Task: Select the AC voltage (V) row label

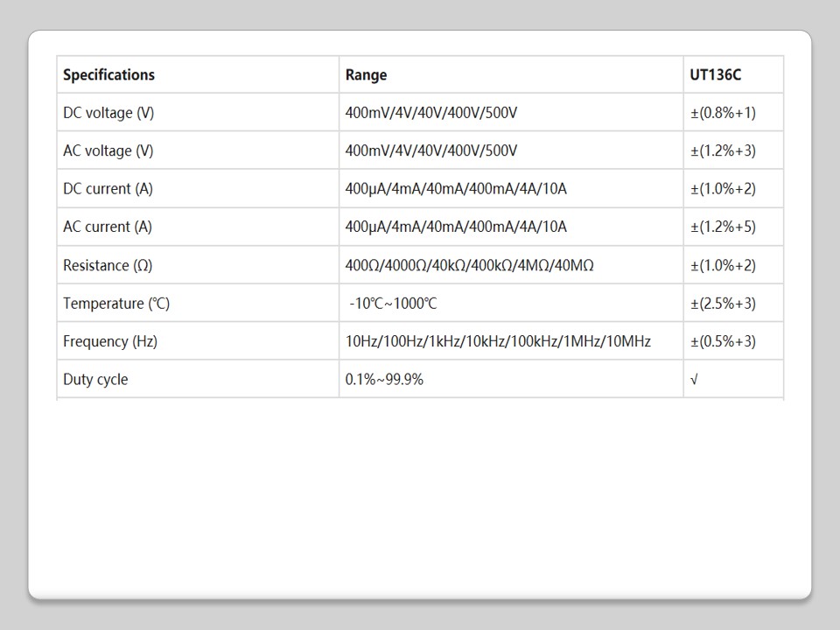Action: pos(108,150)
